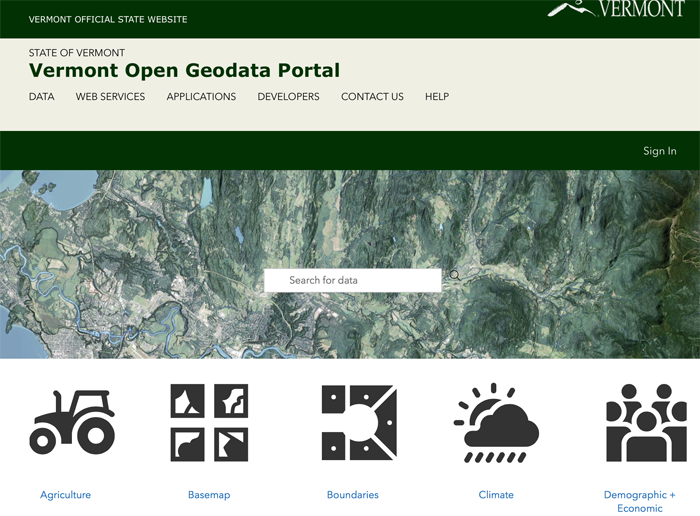The image size is (700, 516).
Task: Select the Boundaries category icon
Action: click(359, 422)
